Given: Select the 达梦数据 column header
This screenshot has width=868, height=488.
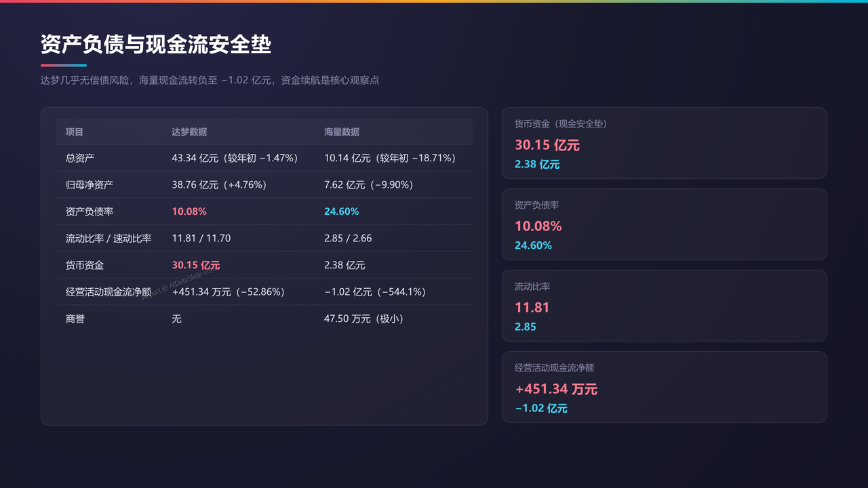Looking at the screenshot, I should pyautogui.click(x=190, y=132).
